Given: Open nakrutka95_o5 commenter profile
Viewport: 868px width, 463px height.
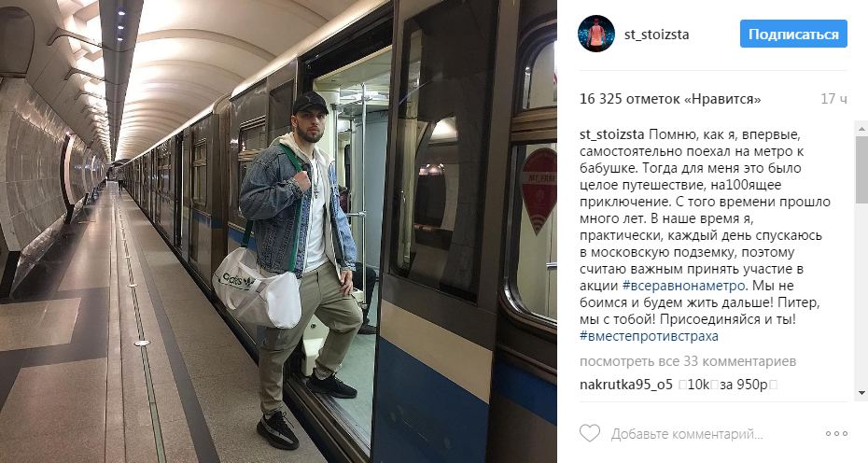Looking at the screenshot, I should (x=625, y=385).
